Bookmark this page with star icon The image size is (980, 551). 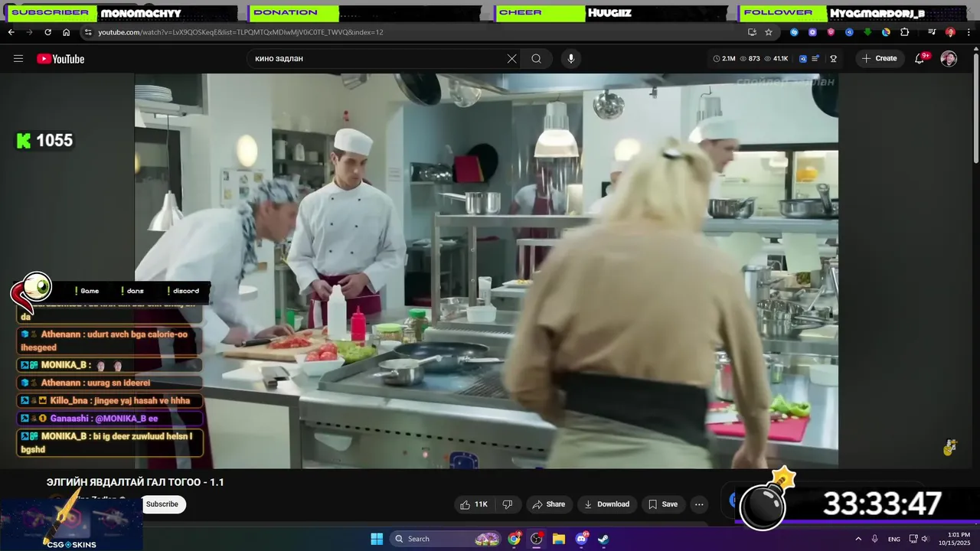[x=769, y=32]
